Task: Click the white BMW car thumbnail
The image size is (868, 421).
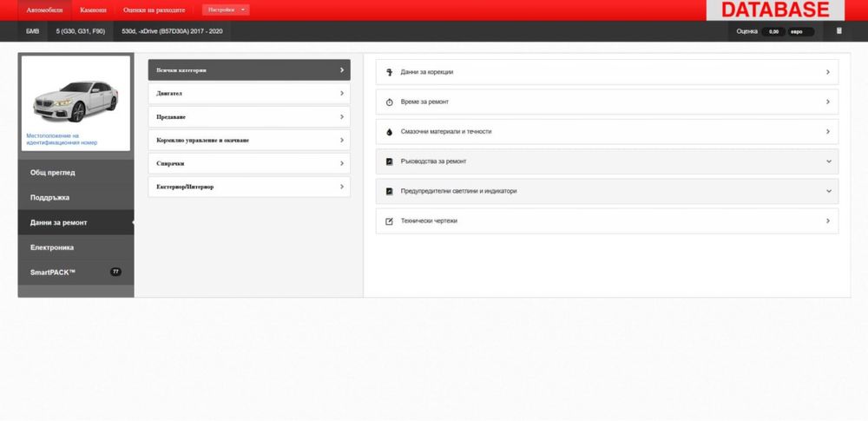Action: pos(76,102)
